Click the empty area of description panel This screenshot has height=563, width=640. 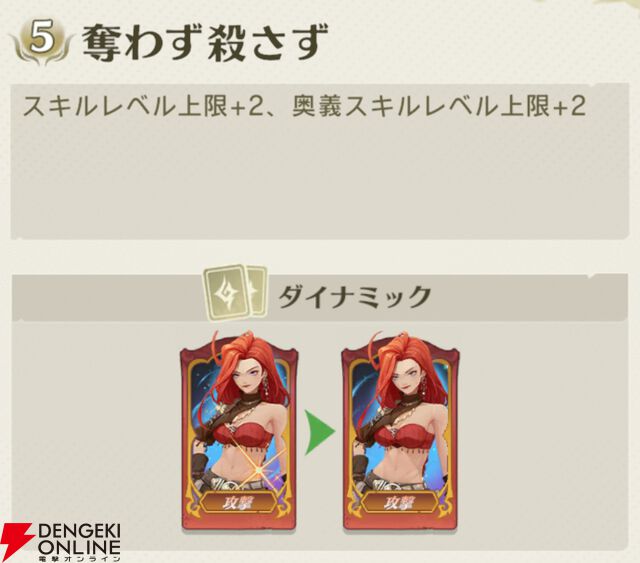pos(320,180)
